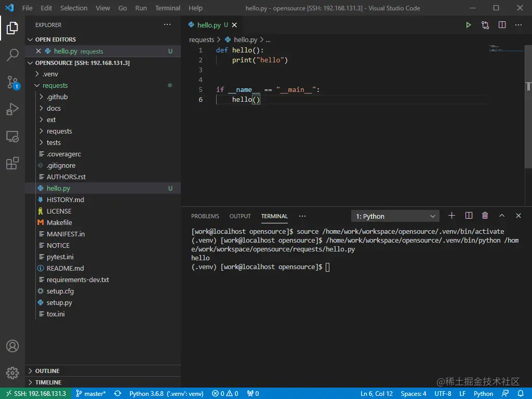Click Ln 6, Col 12 cursor position

376,394
